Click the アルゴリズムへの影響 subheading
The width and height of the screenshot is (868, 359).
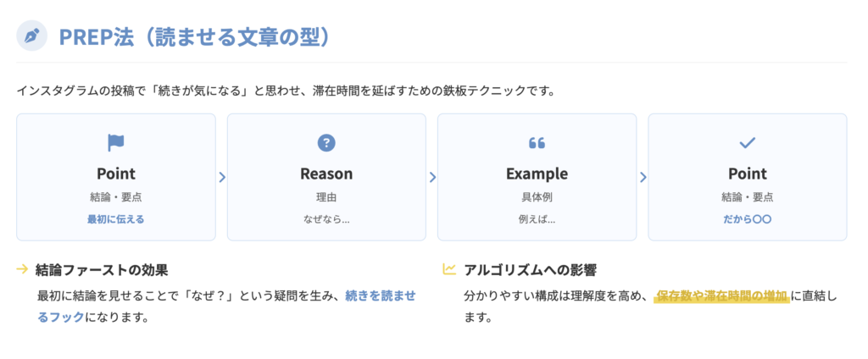coord(530,270)
